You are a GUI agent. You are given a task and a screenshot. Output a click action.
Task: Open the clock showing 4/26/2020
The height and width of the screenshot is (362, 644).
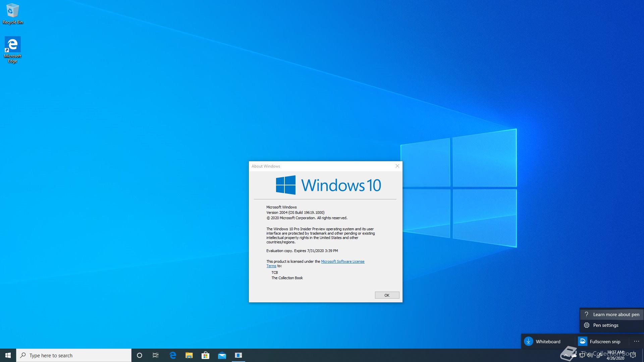click(x=615, y=355)
